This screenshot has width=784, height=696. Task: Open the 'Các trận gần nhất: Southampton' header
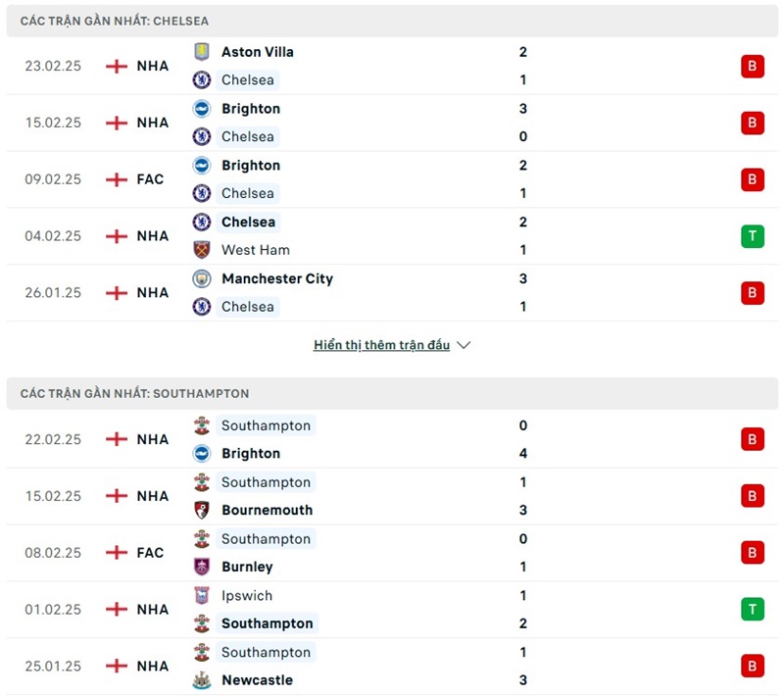(134, 393)
